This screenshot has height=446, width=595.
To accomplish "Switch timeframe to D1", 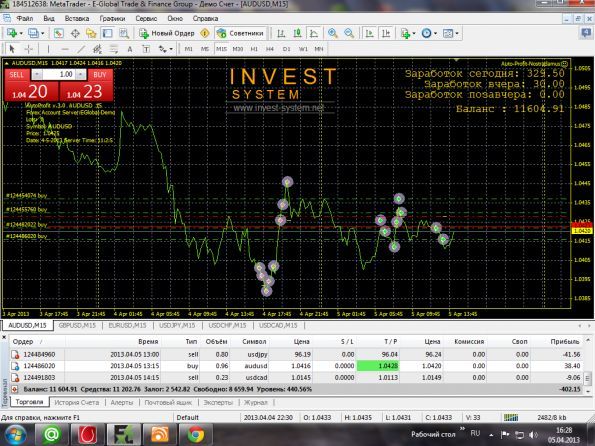I will [286, 49].
